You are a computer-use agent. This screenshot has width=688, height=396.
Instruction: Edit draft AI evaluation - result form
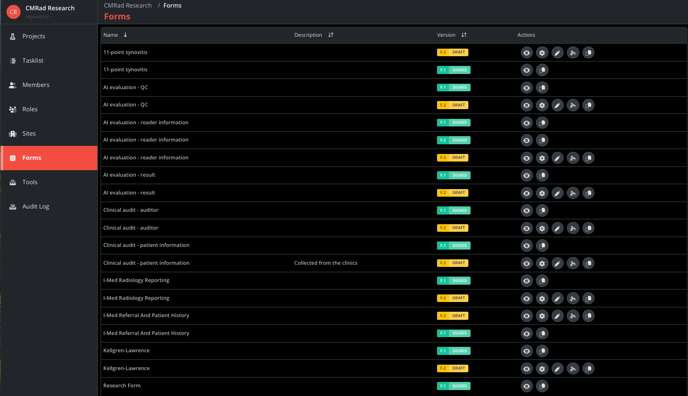[557, 193]
